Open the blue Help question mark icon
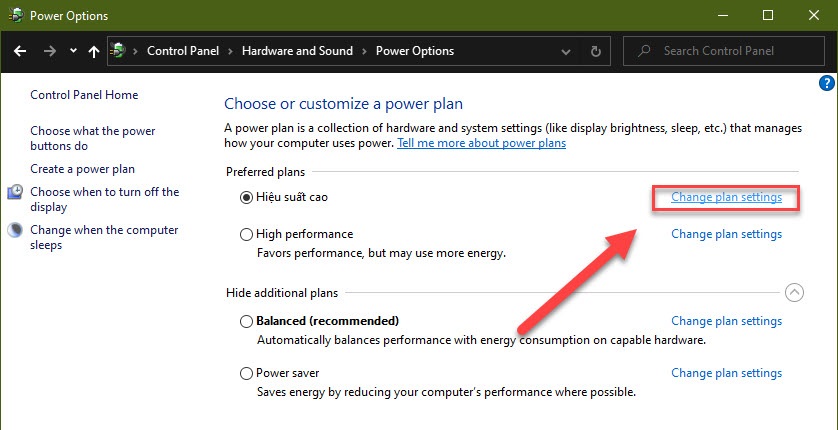 tap(826, 83)
